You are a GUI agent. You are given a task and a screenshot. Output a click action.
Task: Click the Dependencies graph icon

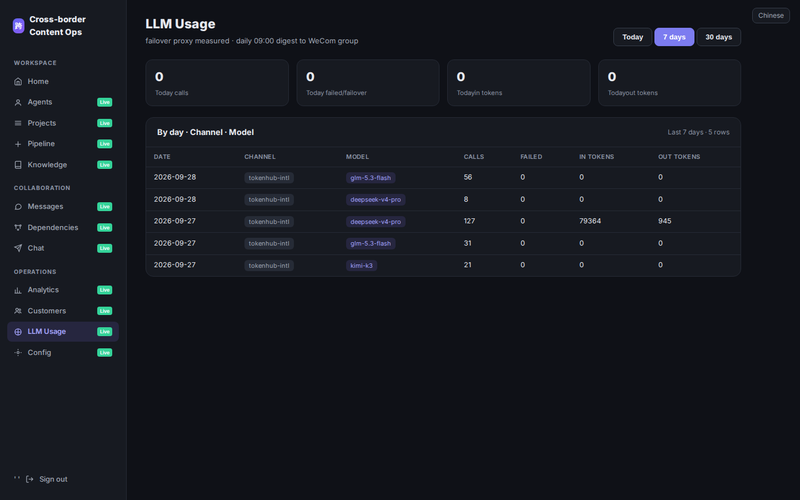point(18,228)
